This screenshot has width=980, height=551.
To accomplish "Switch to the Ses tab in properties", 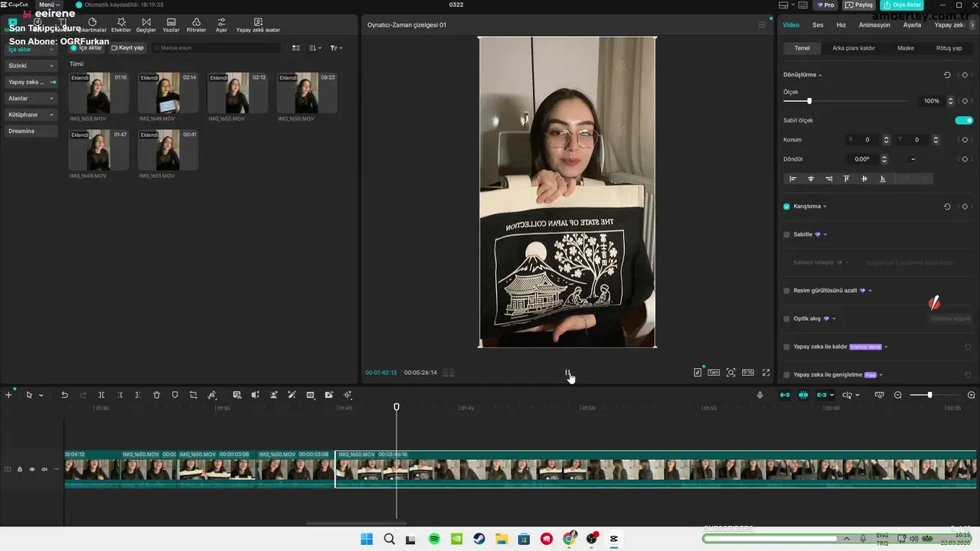I will pos(818,25).
